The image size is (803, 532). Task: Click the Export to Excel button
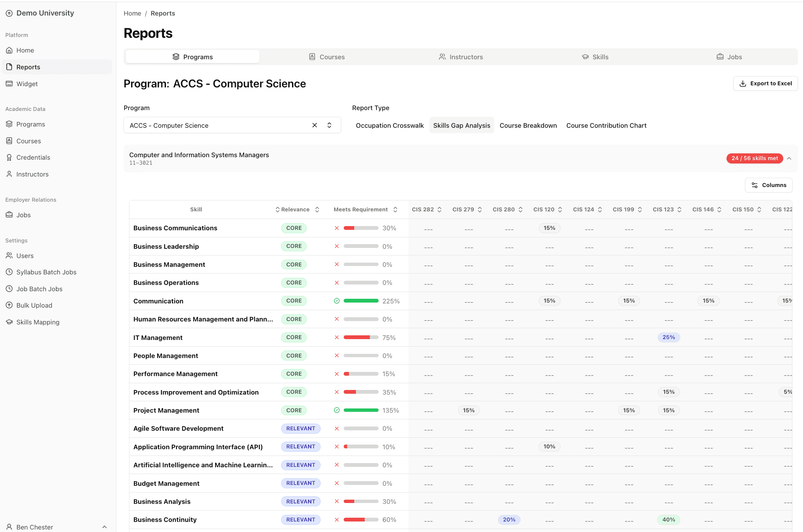coord(765,84)
